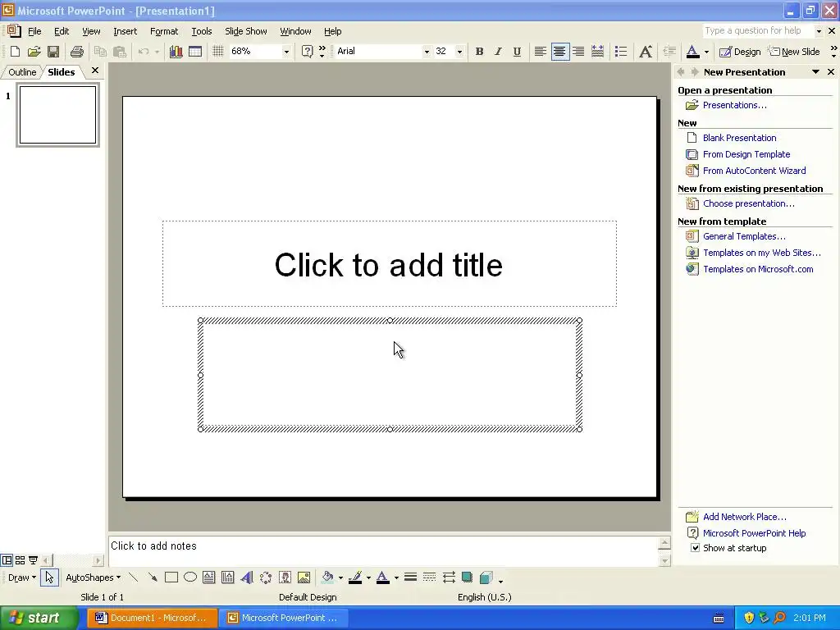The width and height of the screenshot is (840, 630).
Task: Switch to Slide Sorter view
Action: coord(20,560)
